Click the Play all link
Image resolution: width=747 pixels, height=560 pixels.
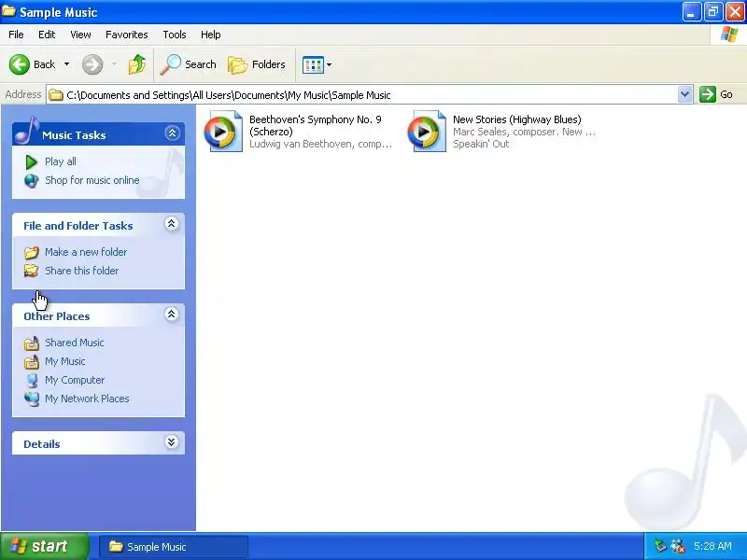61,161
